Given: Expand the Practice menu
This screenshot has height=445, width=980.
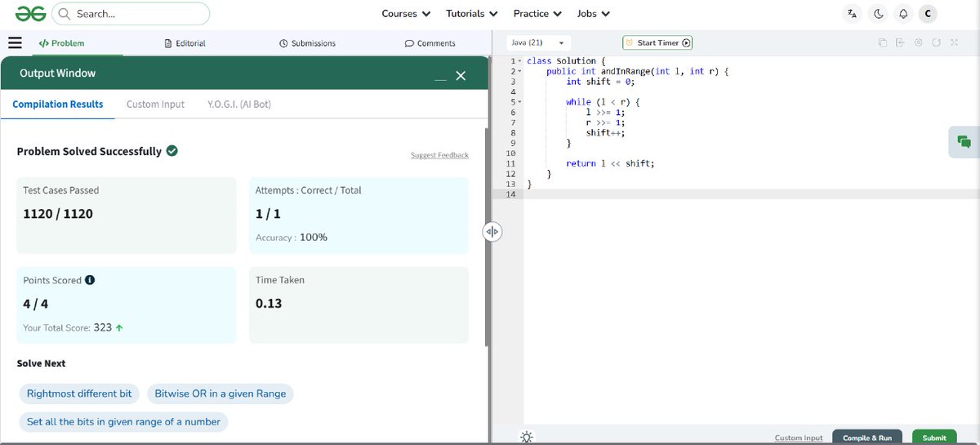Looking at the screenshot, I should (x=537, y=14).
